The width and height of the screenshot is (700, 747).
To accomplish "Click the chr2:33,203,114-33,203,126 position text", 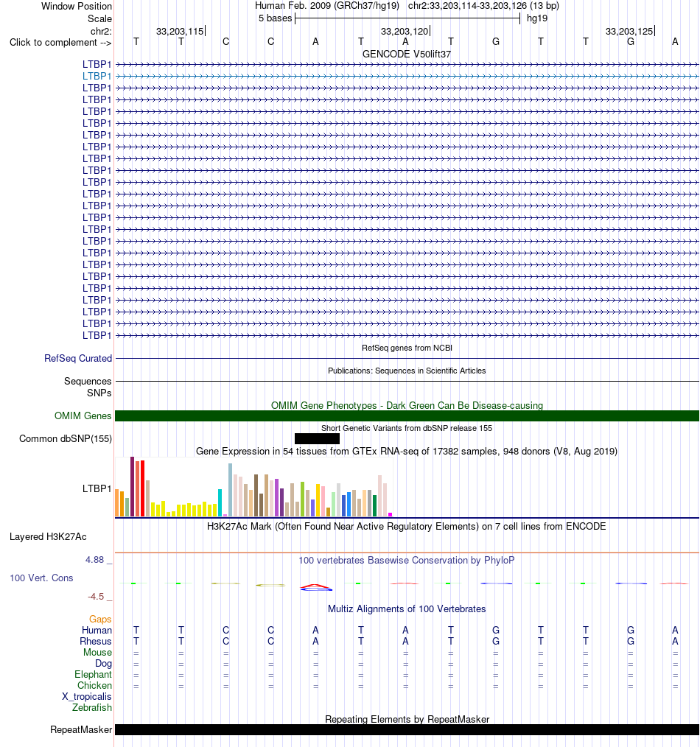I will 483,6.
